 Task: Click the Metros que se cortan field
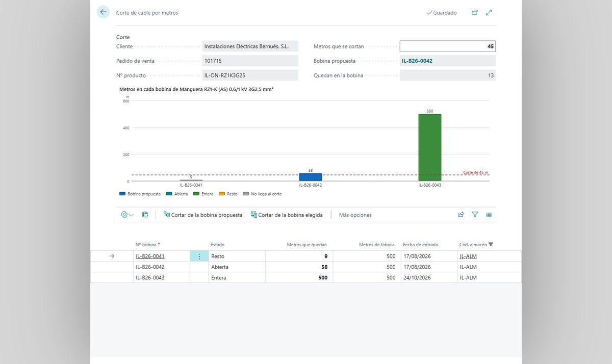pyautogui.click(x=447, y=46)
